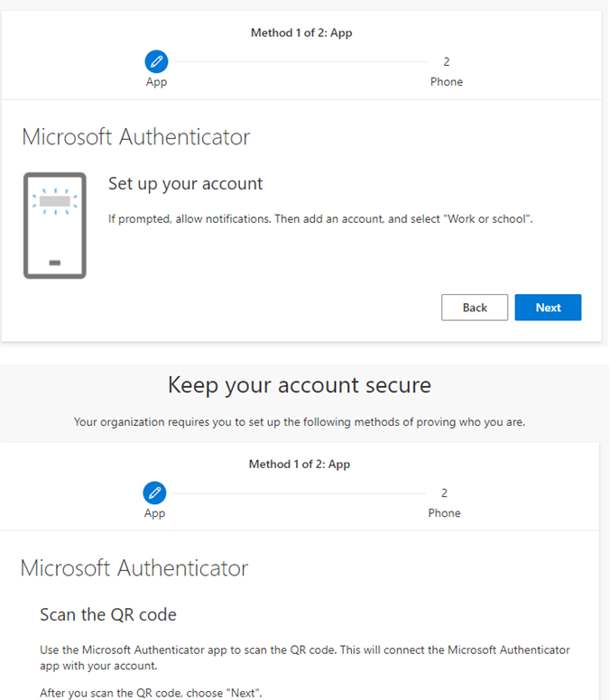Click the phone illustration beside Set up your account
610x700 pixels.
[x=54, y=226]
